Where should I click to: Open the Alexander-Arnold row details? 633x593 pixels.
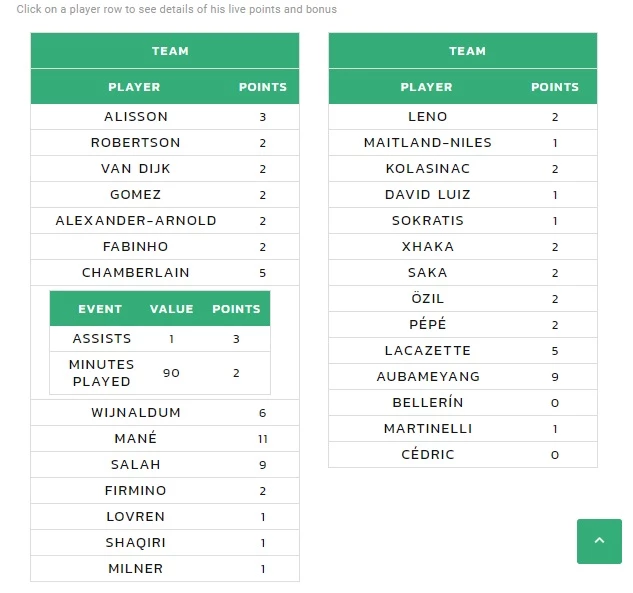point(165,220)
